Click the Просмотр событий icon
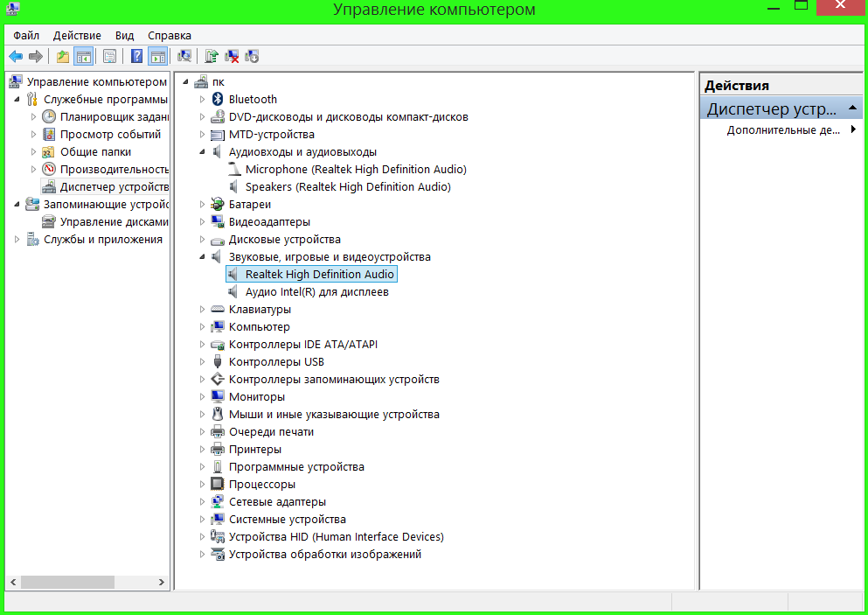868x615 pixels. pyautogui.click(x=49, y=135)
